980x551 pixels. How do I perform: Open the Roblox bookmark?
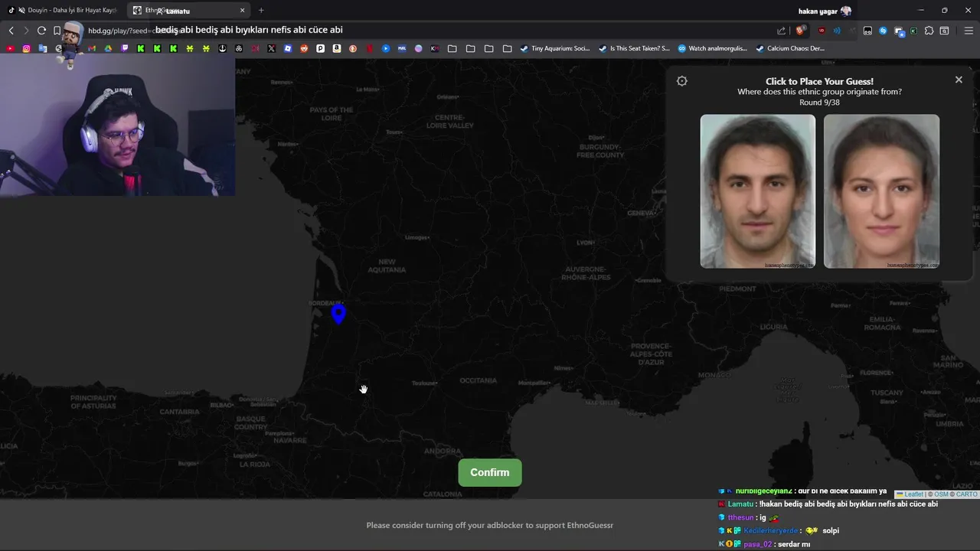pyautogui.click(x=288, y=48)
